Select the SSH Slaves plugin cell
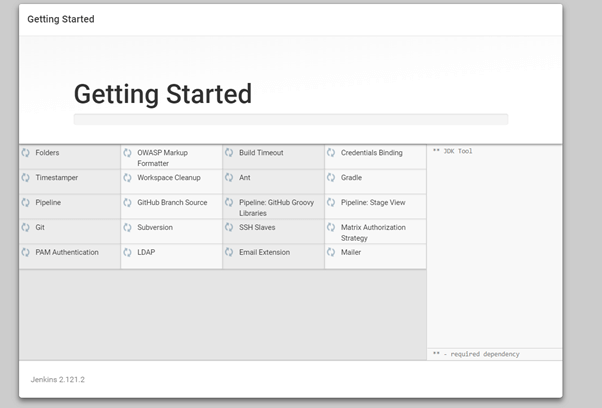 click(x=257, y=228)
